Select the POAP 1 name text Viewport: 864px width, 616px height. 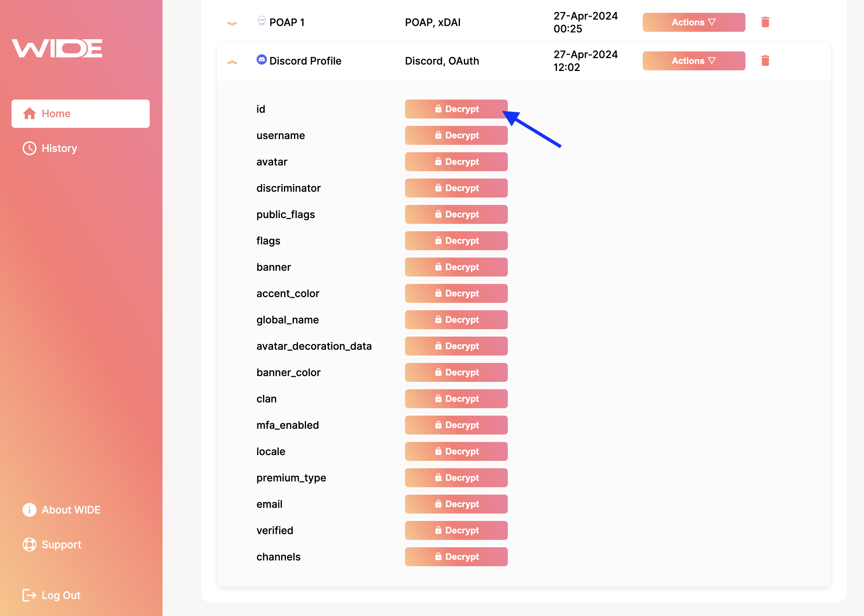pos(287,22)
